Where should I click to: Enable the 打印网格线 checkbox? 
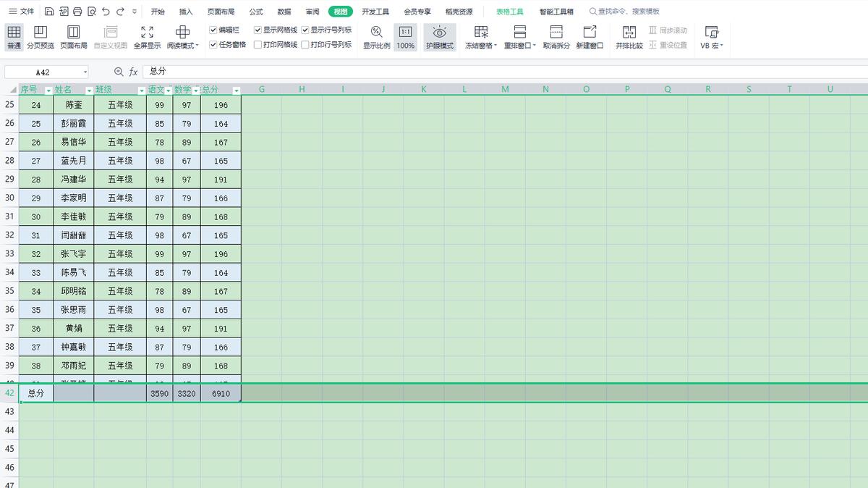pos(258,43)
